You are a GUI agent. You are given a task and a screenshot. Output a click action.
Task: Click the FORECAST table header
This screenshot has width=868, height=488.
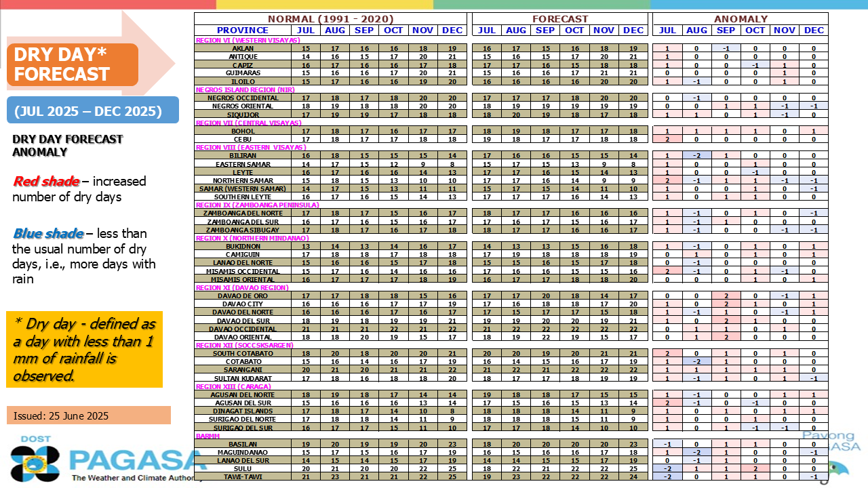tap(560, 19)
